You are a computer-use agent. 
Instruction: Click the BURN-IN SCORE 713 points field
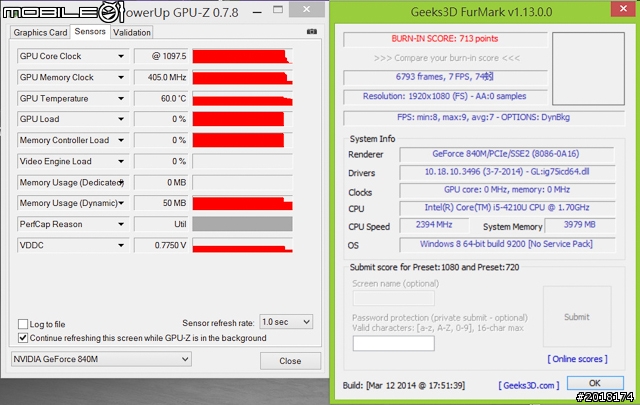tap(445, 39)
